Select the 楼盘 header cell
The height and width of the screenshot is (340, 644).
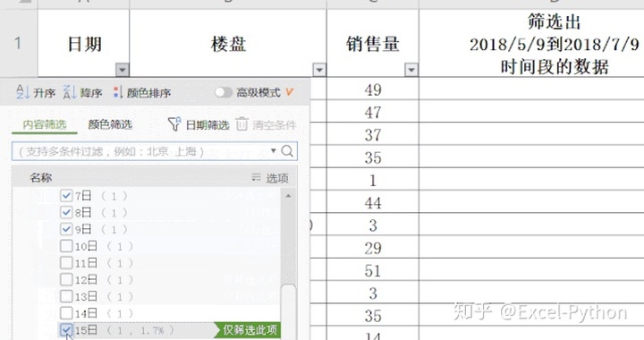point(228,43)
